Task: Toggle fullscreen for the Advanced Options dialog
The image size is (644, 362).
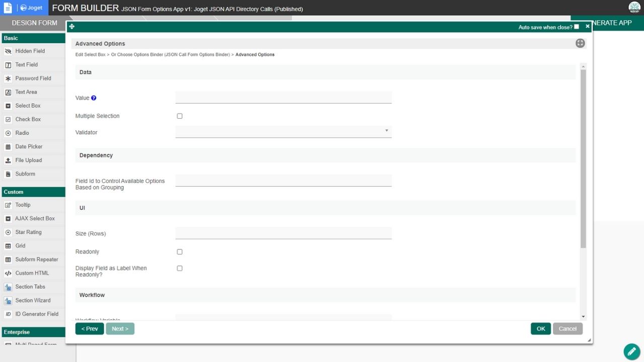Action: [580, 43]
